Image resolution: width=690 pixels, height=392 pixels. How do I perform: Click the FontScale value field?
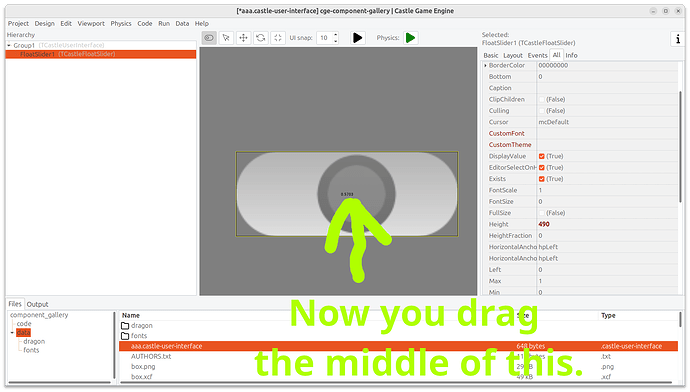click(607, 191)
